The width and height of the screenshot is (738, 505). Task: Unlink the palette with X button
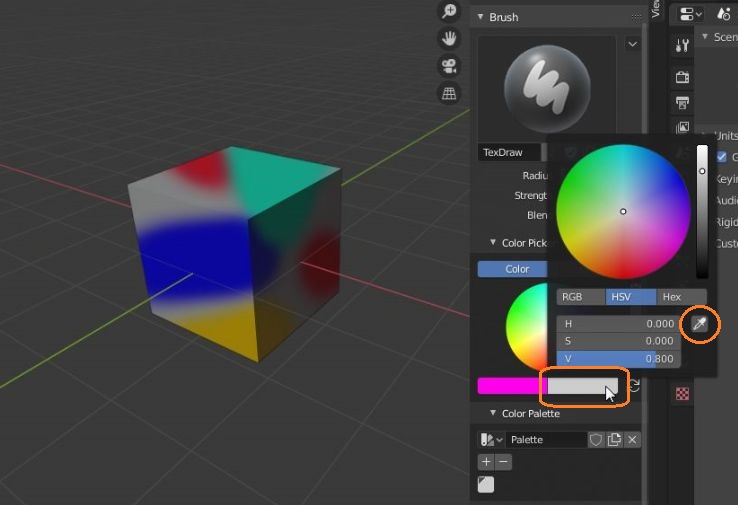[x=632, y=440]
